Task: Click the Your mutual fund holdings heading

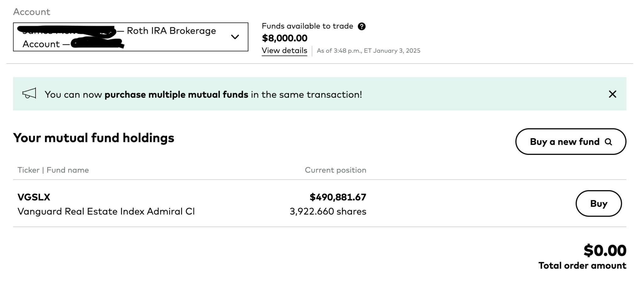Action: (x=93, y=138)
